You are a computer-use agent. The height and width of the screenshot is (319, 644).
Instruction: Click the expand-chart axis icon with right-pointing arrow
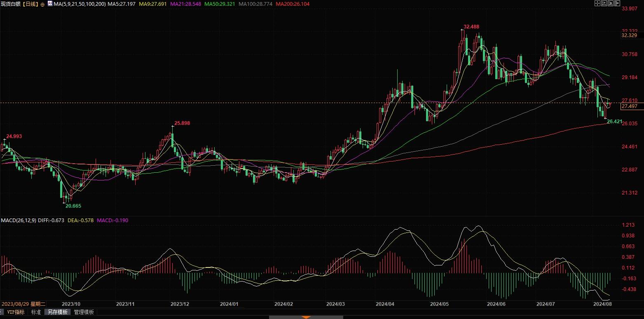pos(611,3)
